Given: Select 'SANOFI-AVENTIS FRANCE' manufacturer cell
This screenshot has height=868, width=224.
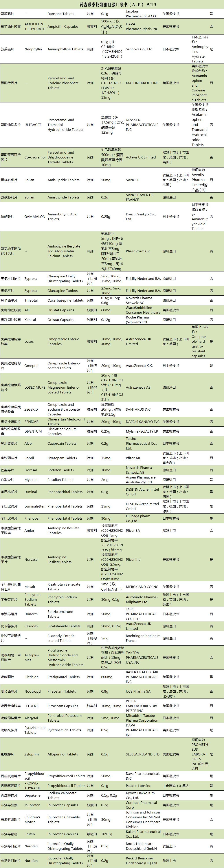Looking at the screenshot, I should 139,197.
